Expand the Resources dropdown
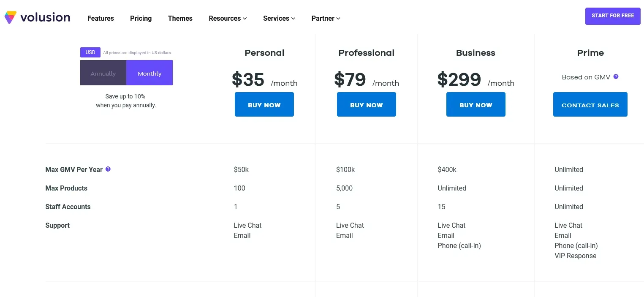 [x=228, y=18]
